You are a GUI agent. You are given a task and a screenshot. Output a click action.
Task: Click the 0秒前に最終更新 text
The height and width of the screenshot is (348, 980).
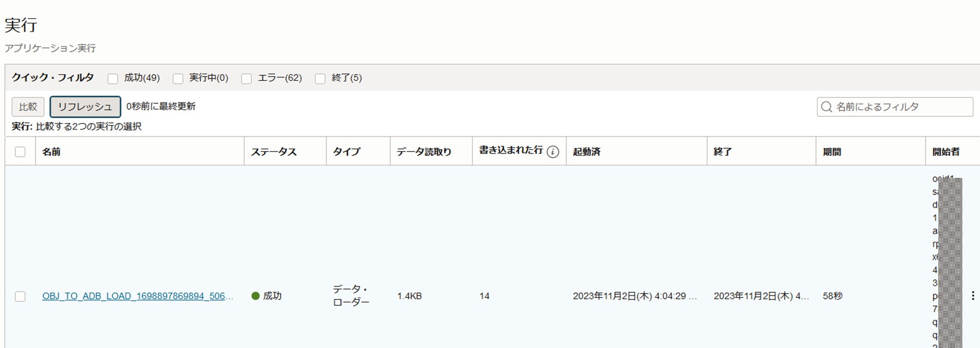tap(161, 106)
